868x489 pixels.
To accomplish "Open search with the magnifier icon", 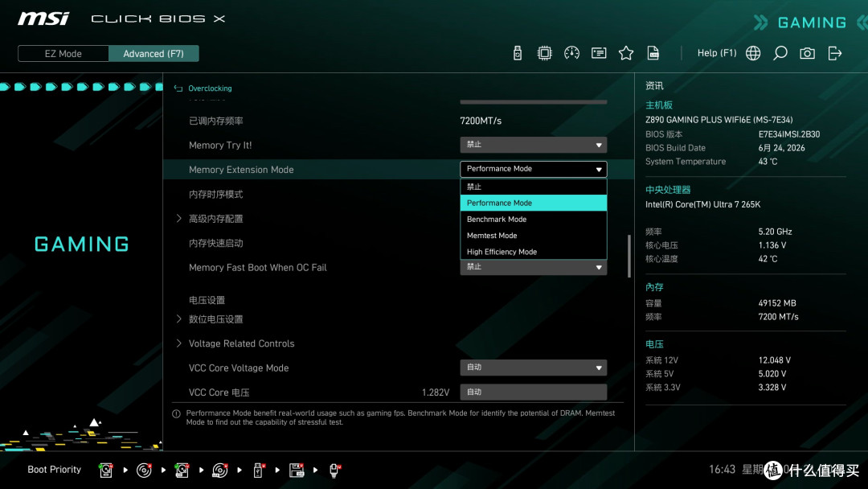I will point(780,53).
